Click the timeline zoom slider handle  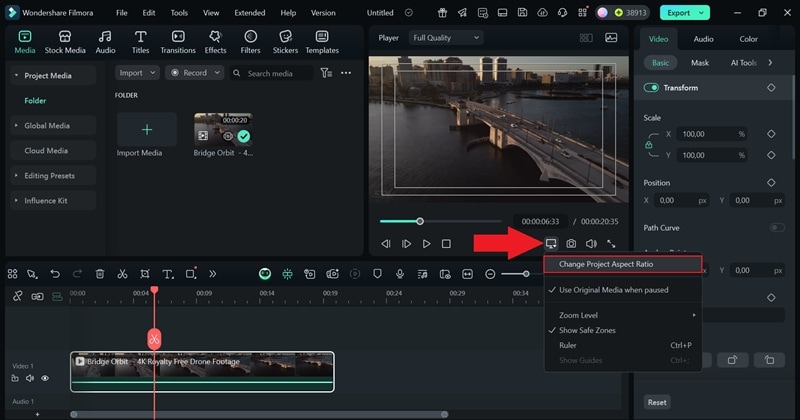[x=526, y=274]
